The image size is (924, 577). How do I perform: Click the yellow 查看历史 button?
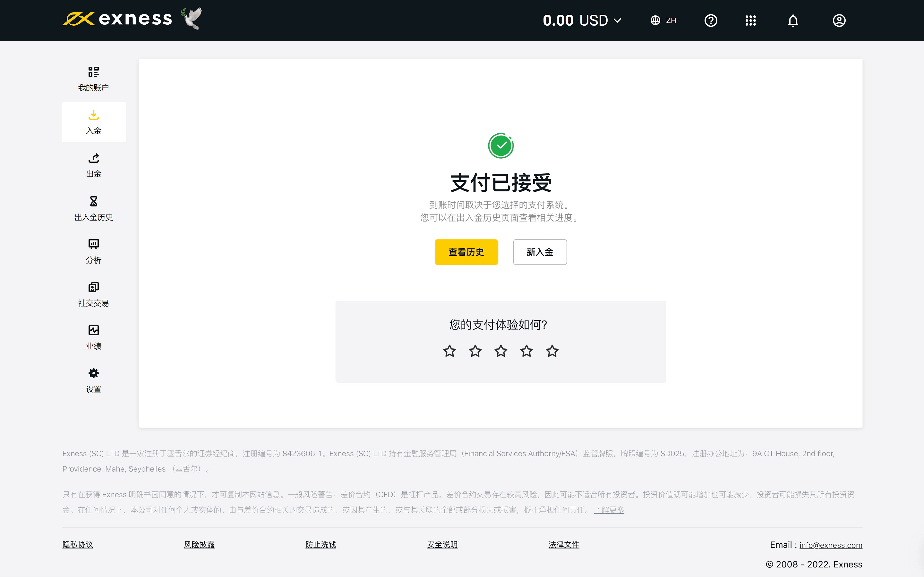point(466,252)
